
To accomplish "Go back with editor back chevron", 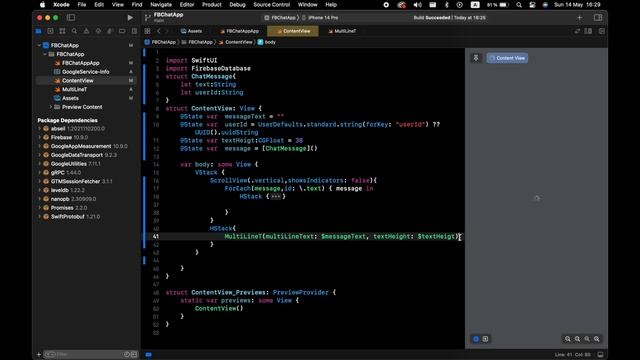I will (159, 31).
